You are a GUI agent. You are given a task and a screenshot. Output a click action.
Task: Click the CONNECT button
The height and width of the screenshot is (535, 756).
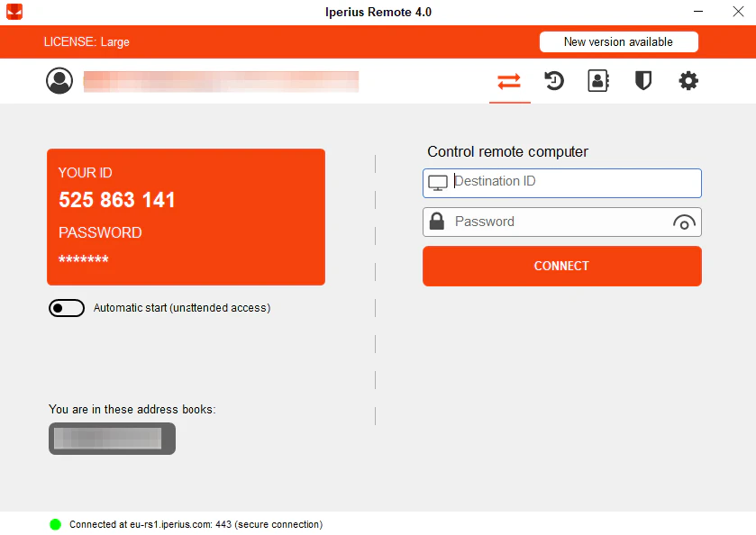561,266
